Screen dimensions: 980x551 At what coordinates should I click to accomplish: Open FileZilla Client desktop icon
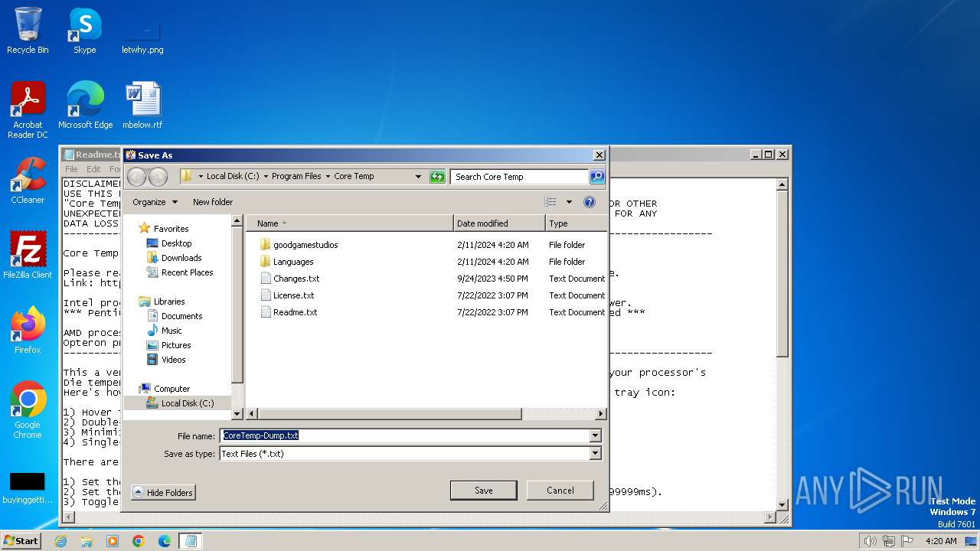(x=28, y=256)
